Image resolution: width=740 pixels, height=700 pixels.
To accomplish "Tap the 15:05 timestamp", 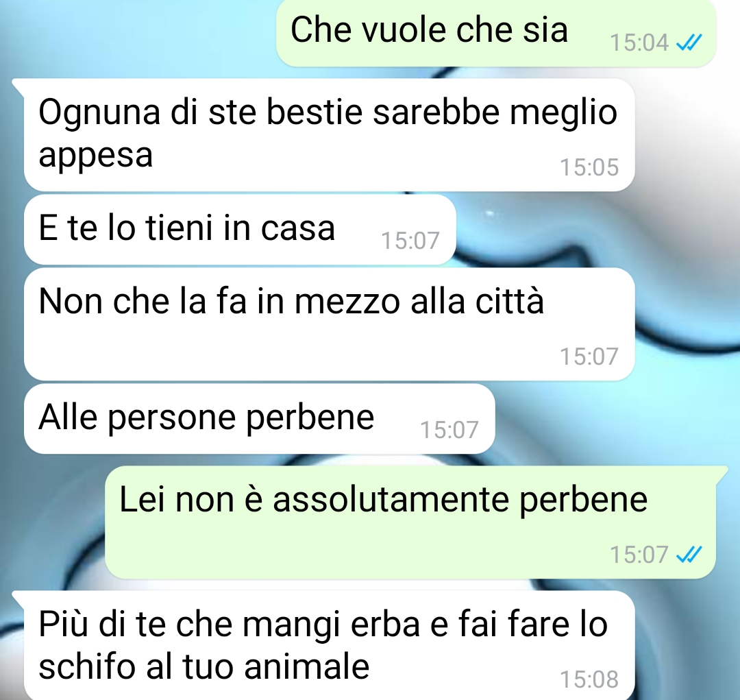I will [x=589, y=167].
